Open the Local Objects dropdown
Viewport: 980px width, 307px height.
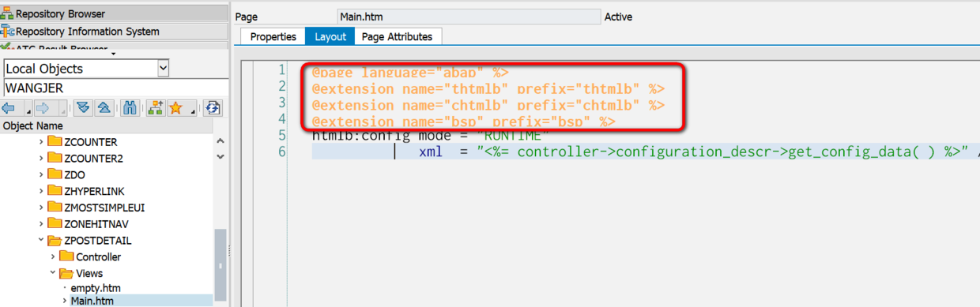pos(163,69)
